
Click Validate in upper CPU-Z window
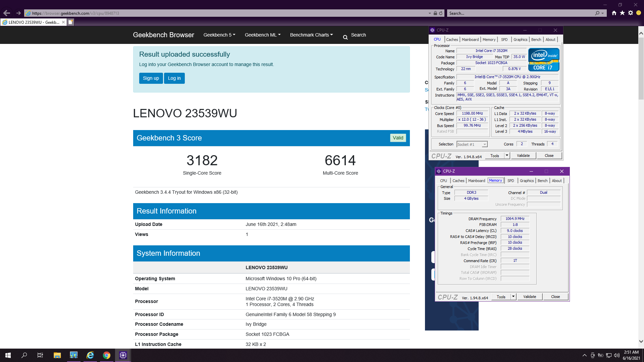523,156
